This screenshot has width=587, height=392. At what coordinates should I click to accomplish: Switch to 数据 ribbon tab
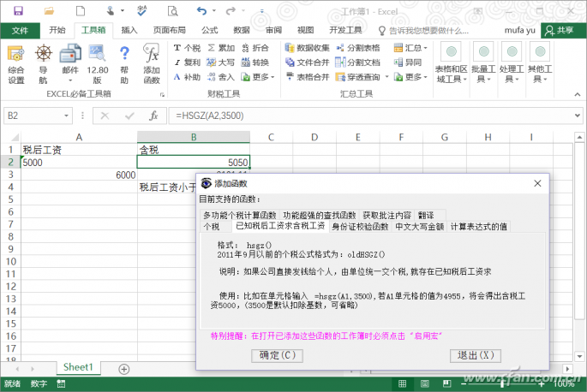(242, 30)
